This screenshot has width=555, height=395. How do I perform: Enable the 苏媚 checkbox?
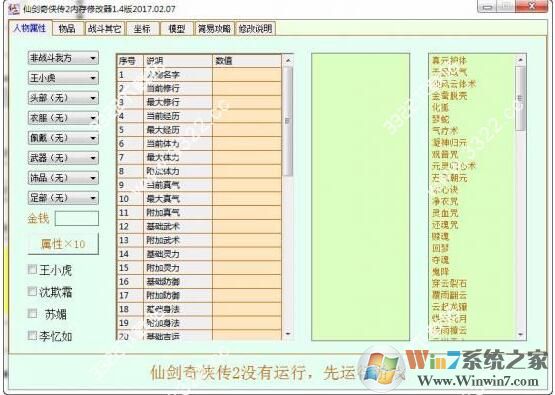click(32, 313)
